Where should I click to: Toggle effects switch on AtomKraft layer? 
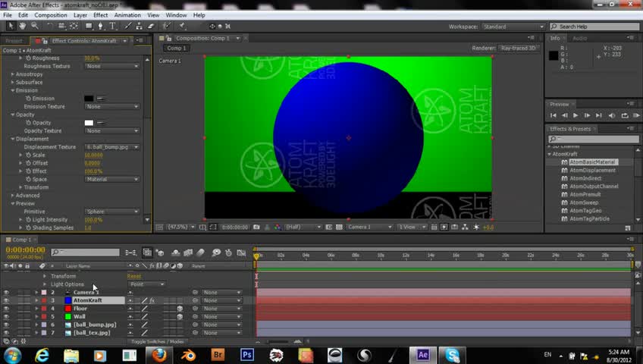pyautogui.click(x=152, y=300)
